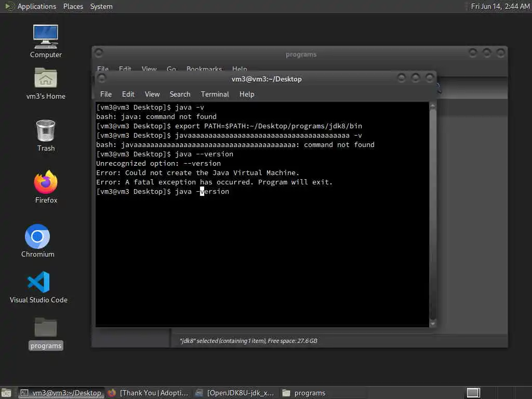Open Visual Studio Code desktop icon

(38, 287)
